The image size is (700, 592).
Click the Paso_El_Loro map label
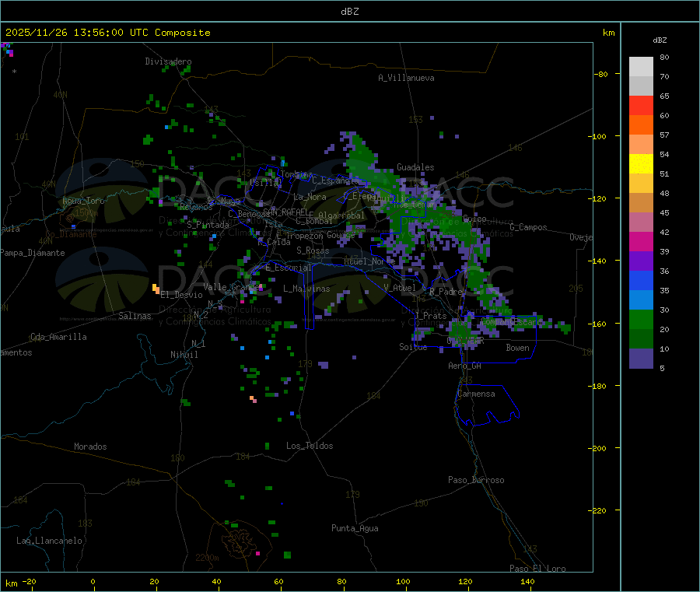[x=537, y=569]
